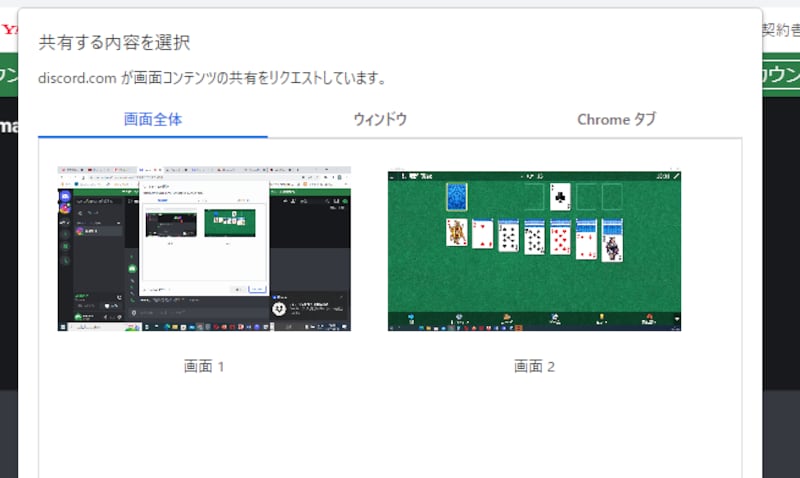Click the blue face-down deck in 画面 2
The image size is (800, 478).
(456, 196)
